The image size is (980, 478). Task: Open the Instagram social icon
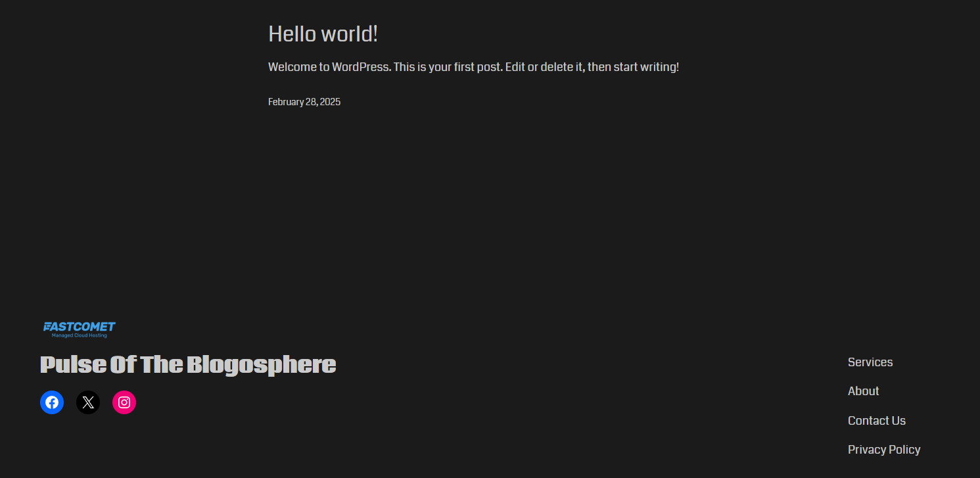point(124,402)
